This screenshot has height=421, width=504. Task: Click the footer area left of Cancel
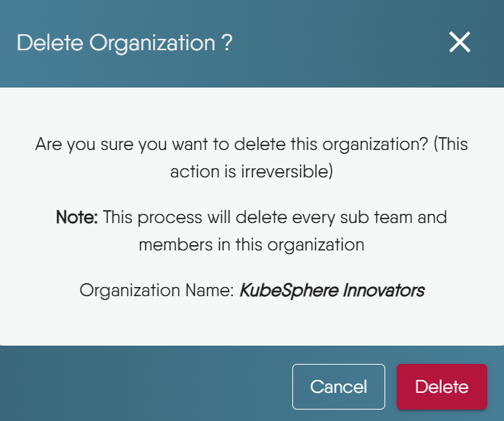tap(145, 387)
